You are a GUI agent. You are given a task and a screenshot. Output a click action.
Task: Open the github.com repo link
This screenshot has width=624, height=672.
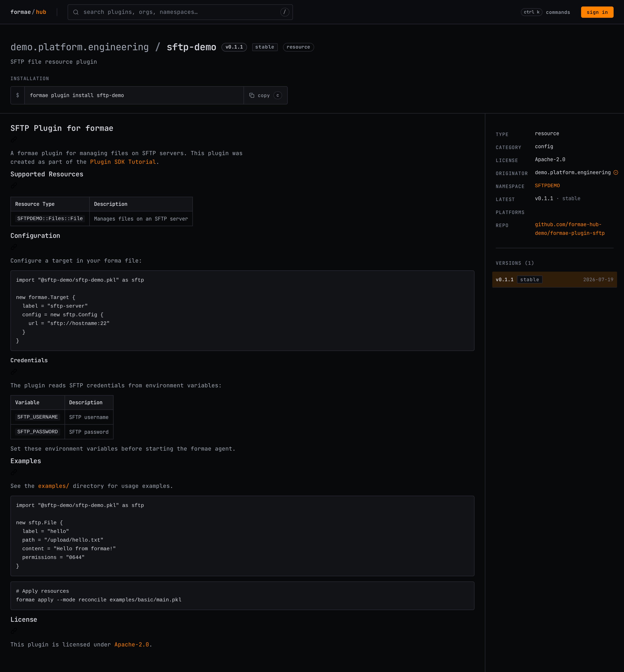(570, 229)
